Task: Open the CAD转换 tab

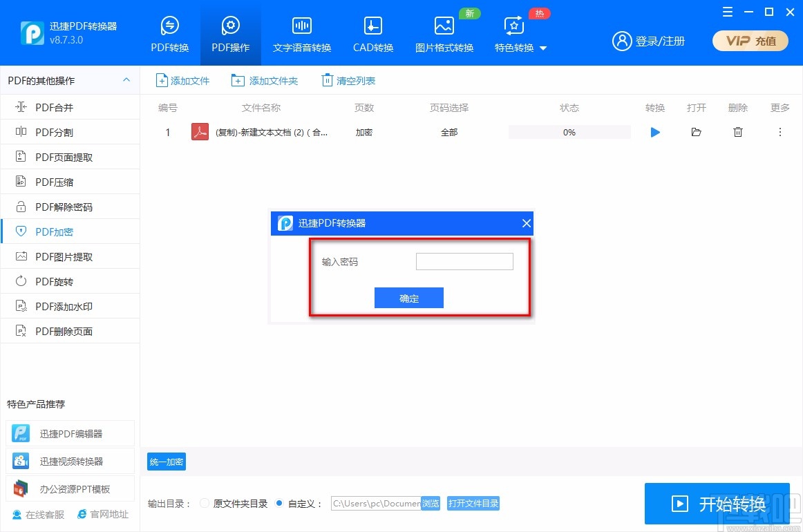Action: pos(373,35)
